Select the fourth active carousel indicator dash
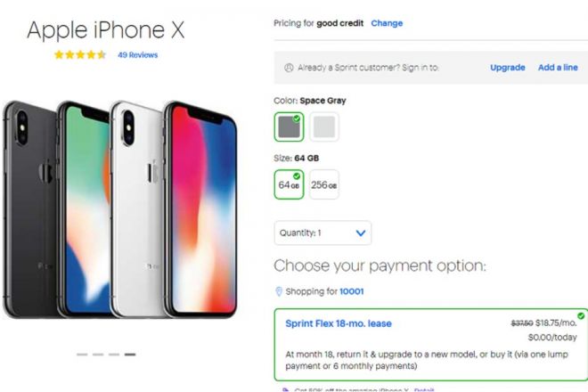Screen dimensions: 588x392 [x=130, y=354]
